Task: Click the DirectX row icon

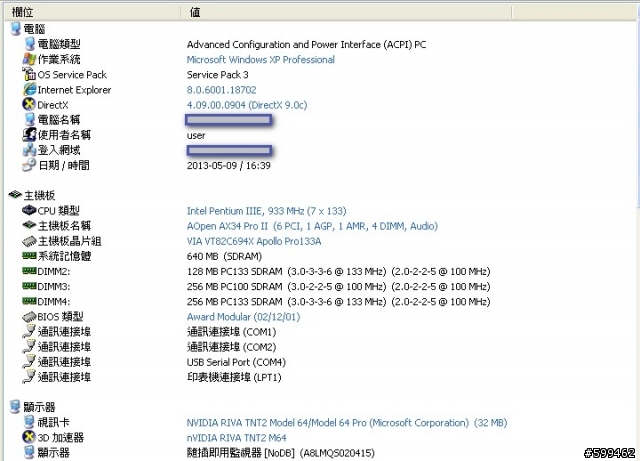Action: coord(29,105)
